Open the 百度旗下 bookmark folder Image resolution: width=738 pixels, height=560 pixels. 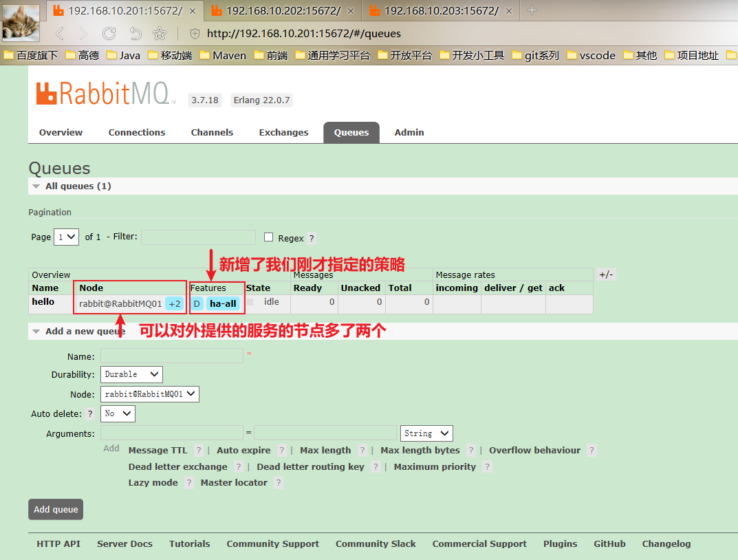31,56
